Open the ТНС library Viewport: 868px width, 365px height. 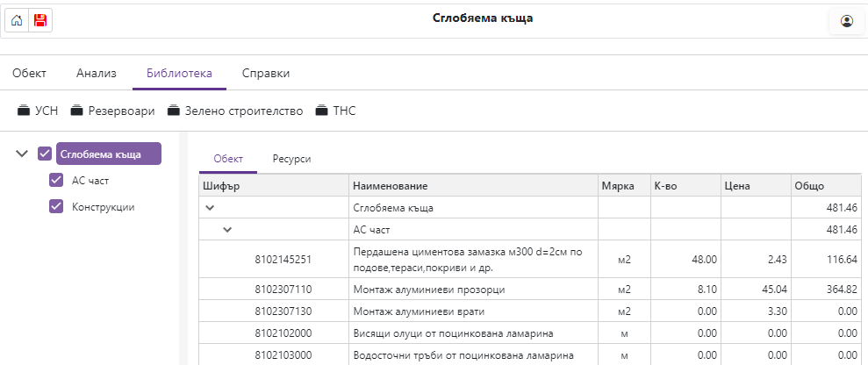(x=336, y=111)
